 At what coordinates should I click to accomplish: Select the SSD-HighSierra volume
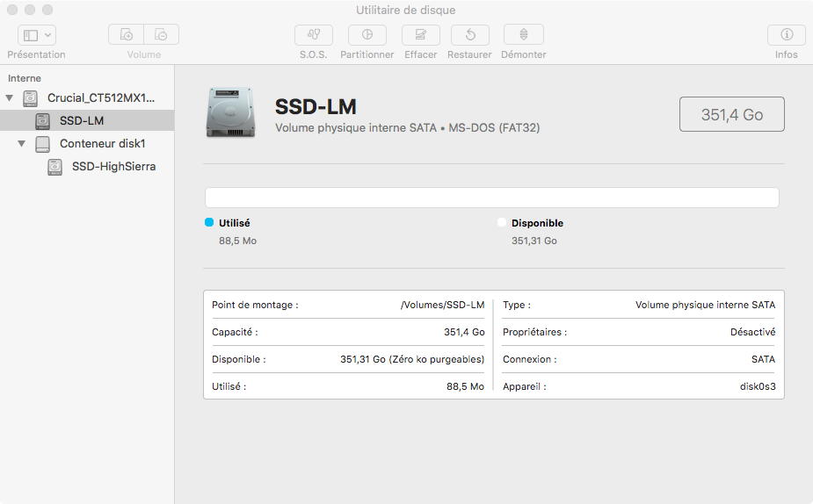[x=113, y=166]
